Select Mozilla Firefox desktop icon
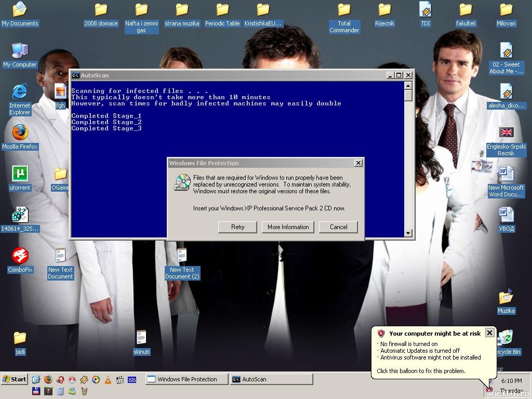532x399 pixels. pos(20,137)
